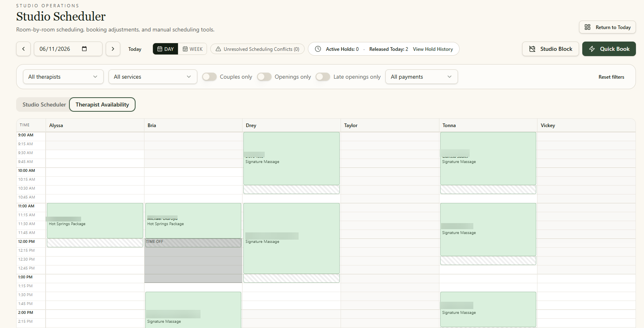Viewport: 644px width, 328px height.
Task: Click Return to Today button
Action: [x=607, y=27]
